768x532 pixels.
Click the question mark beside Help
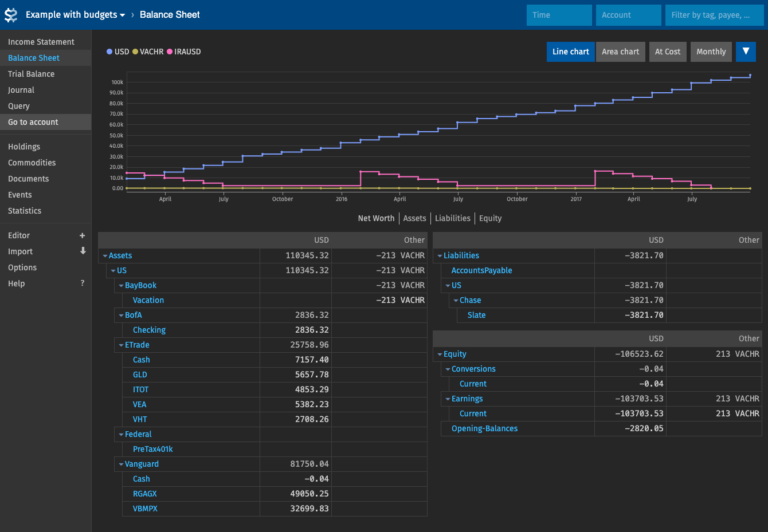[83, 283]
